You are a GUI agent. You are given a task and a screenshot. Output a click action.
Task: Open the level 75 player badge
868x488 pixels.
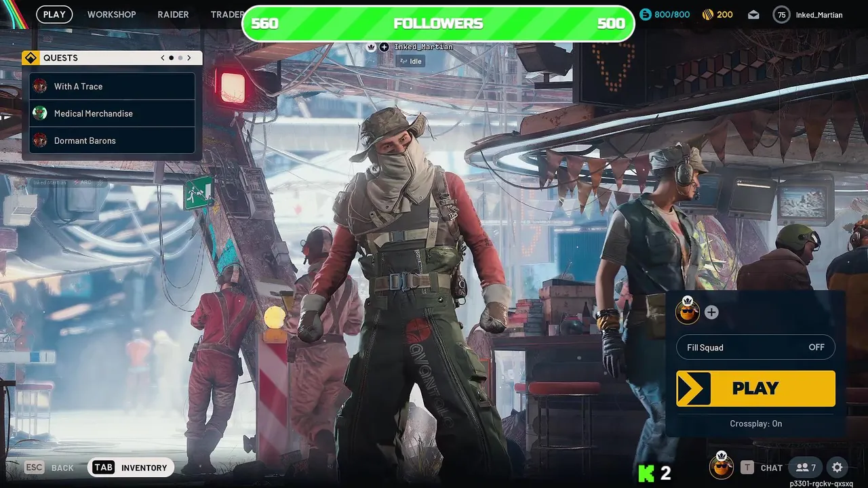(781, 15)
